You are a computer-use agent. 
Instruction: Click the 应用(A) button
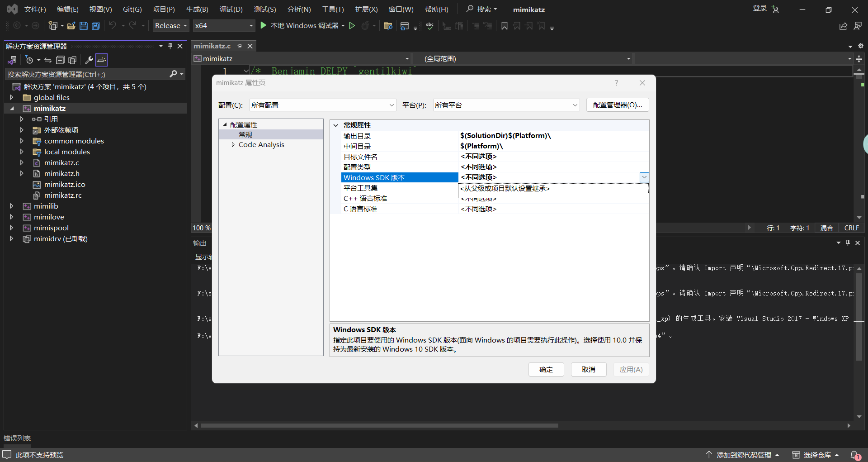(631, 369)
